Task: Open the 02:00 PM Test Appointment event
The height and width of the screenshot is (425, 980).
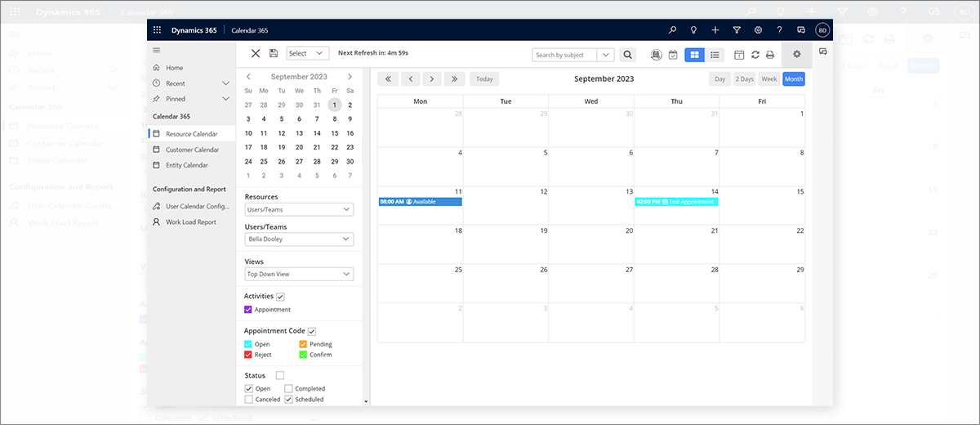Action: tap(676, 202)
